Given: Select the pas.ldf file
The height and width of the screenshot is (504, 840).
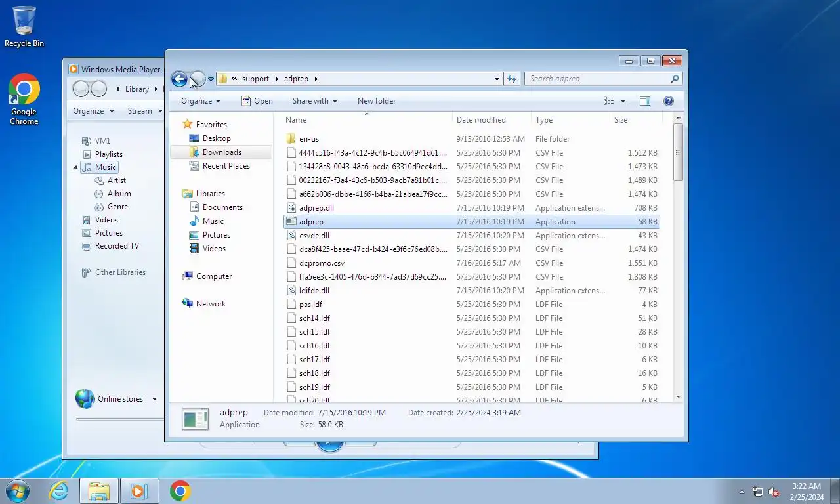Looking at the screenshot, I should 471,304.
